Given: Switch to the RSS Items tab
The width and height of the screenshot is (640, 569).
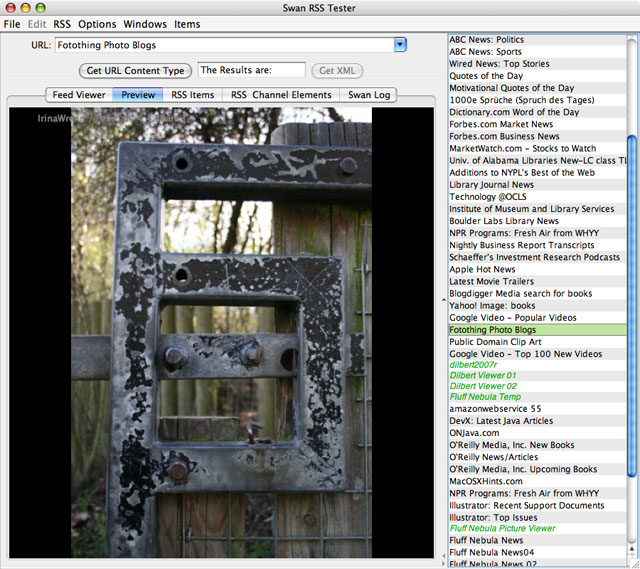Looking at the screenshot, I should (192, 95).
